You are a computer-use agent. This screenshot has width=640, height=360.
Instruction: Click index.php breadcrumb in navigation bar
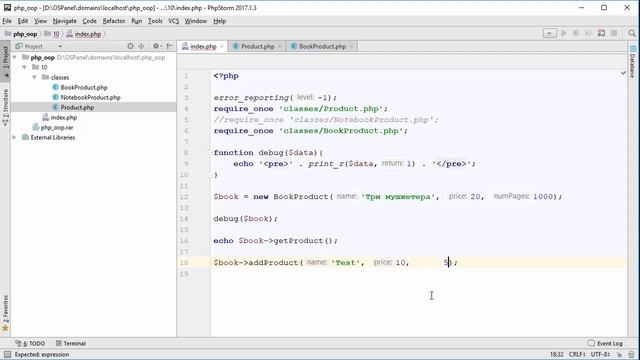click(84, 34)
